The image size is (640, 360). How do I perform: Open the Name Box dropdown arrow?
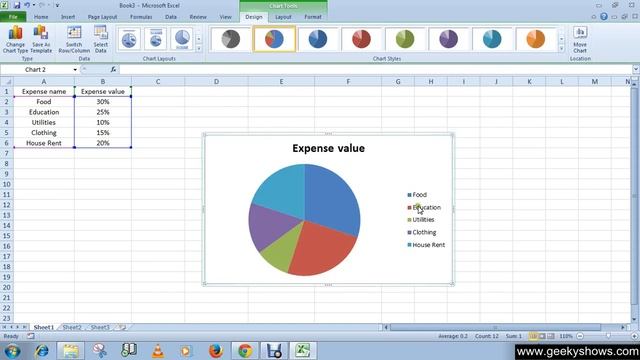[75, 70]
